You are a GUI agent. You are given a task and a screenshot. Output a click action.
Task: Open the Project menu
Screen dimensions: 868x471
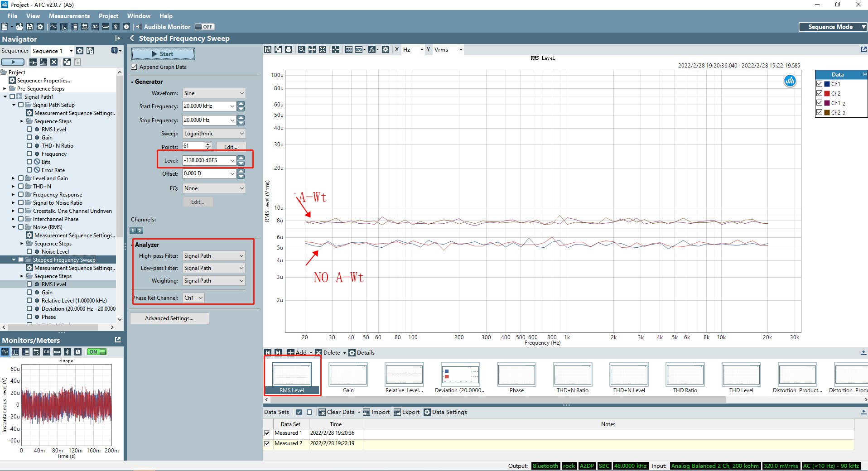tap(109, 16)
